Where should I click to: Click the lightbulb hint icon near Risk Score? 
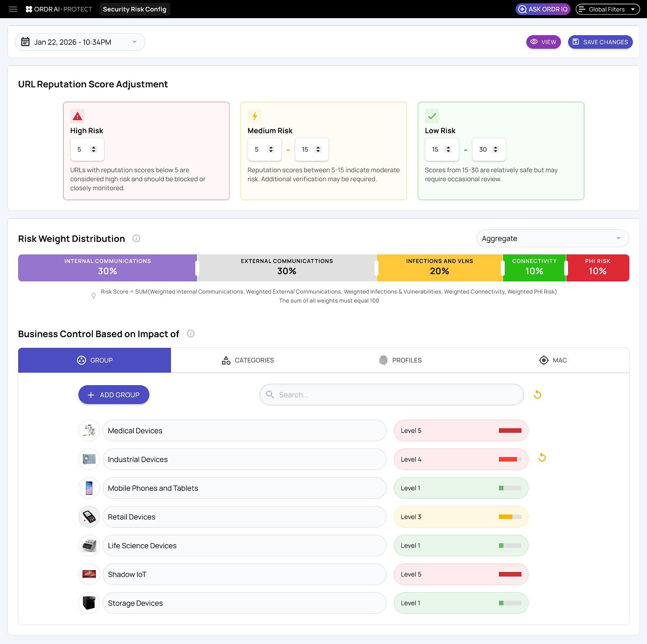pos(94,296)
